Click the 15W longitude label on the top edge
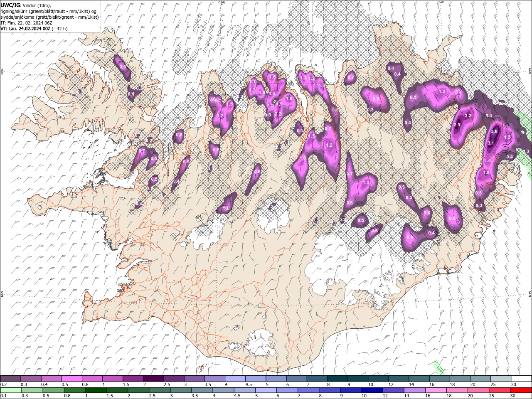 (x=440, y=2)
